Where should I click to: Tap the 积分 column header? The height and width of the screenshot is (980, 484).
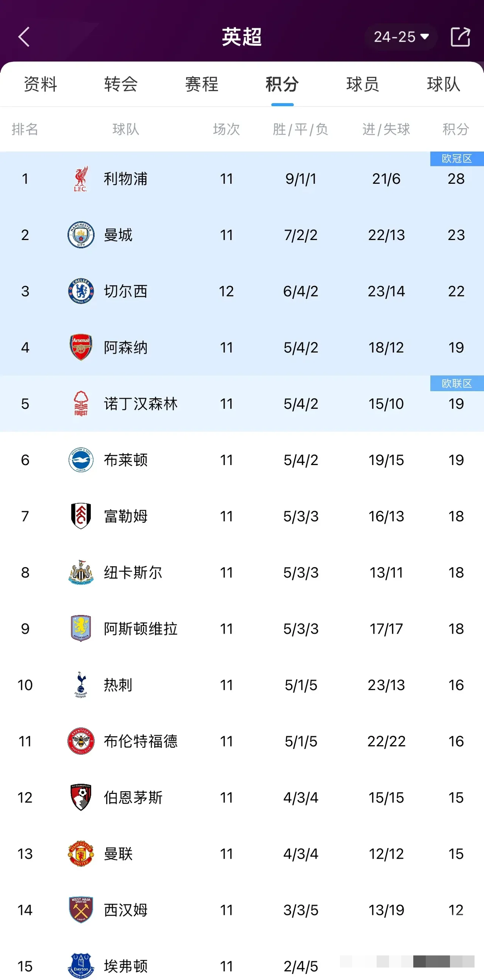pyautogui.click(x=456, y=129)
